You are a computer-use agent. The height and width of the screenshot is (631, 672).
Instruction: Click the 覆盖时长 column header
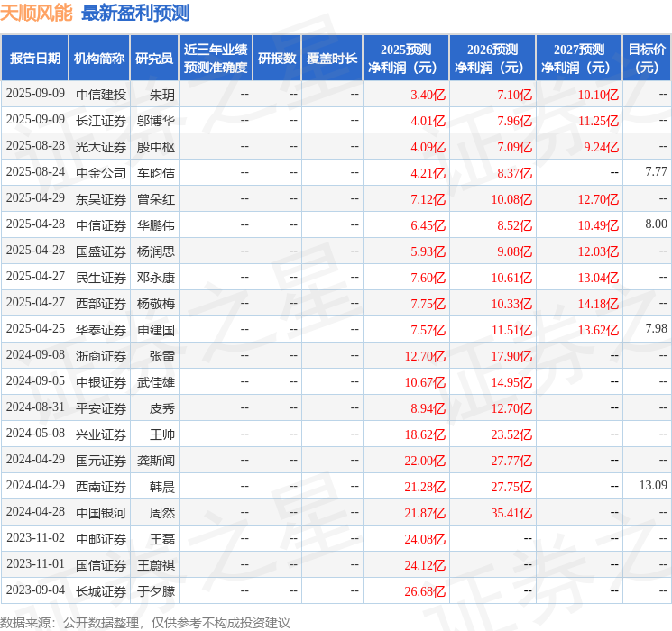click(332, 59)
